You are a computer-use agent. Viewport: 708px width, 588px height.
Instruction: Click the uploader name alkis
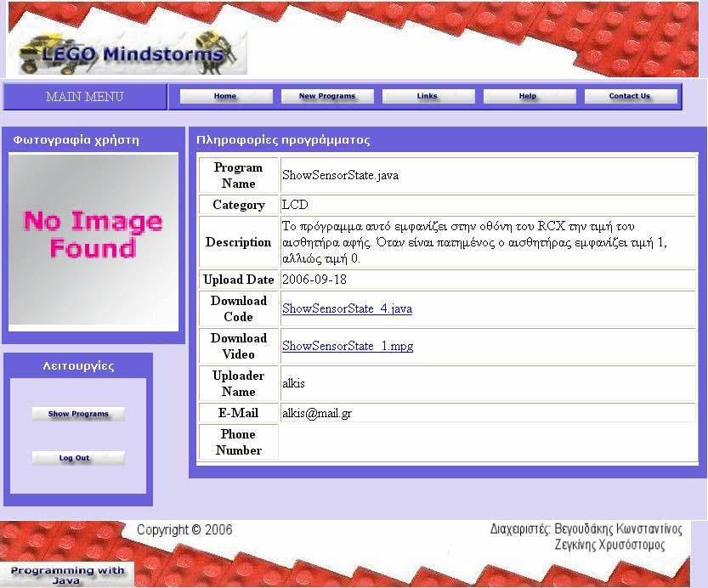[x=293, y=383]
